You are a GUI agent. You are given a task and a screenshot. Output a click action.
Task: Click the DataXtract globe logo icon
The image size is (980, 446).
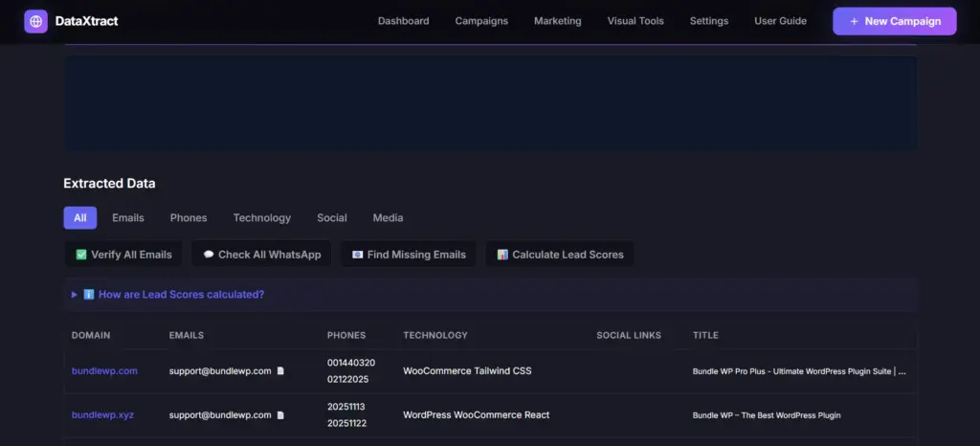[35, 21]
